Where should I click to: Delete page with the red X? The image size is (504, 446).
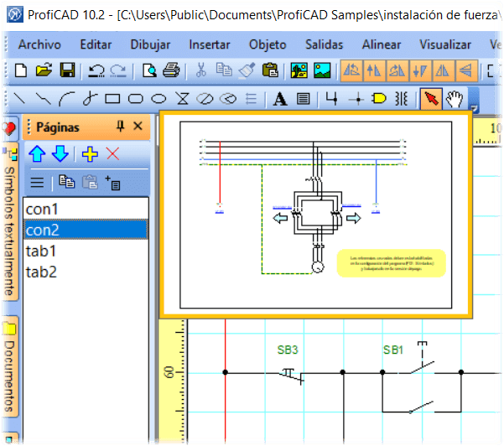pyautogui.click(x=113, y=154)
